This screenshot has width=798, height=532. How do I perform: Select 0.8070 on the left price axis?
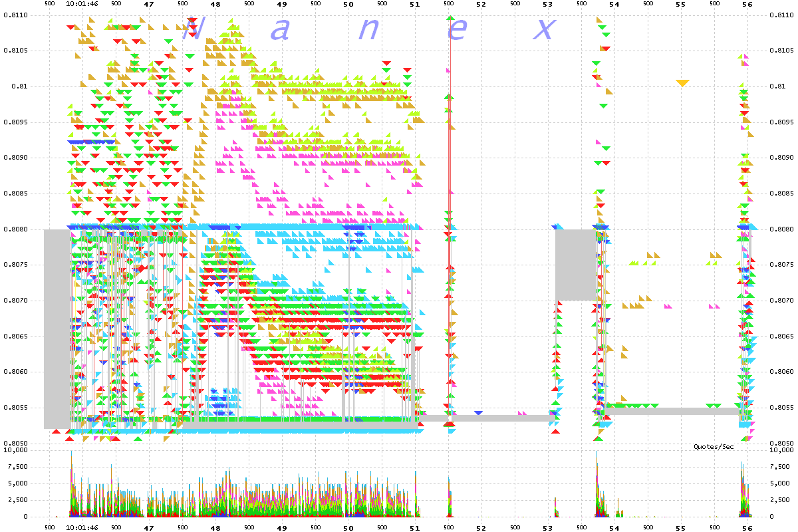17,301
